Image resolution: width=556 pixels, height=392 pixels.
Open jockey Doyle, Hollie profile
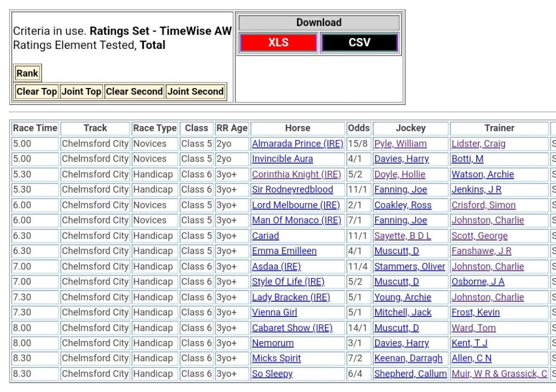[x=400, y=174]
